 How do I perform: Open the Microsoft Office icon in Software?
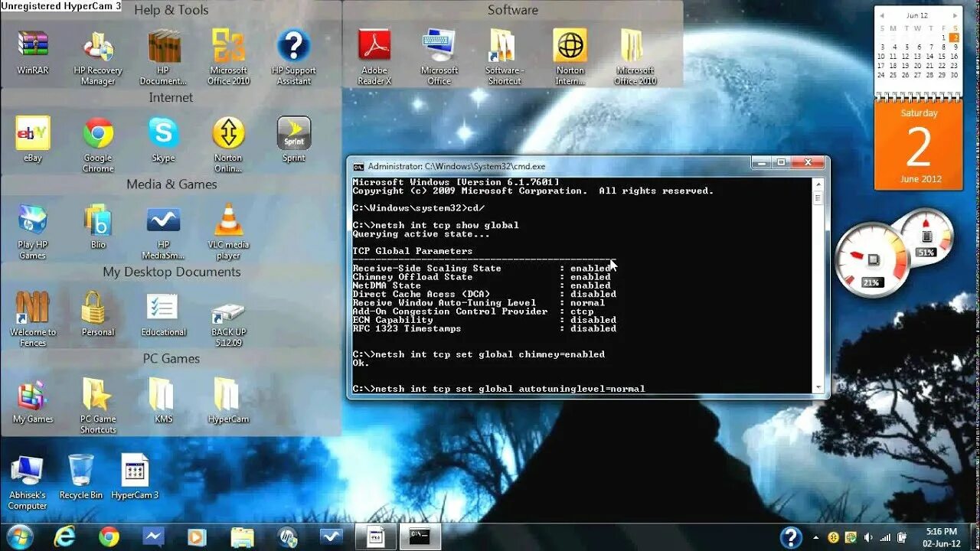(439, 57)
